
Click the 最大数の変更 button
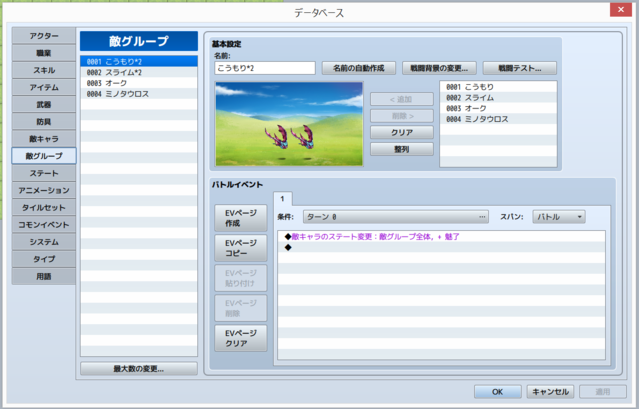tap(139, 369)
